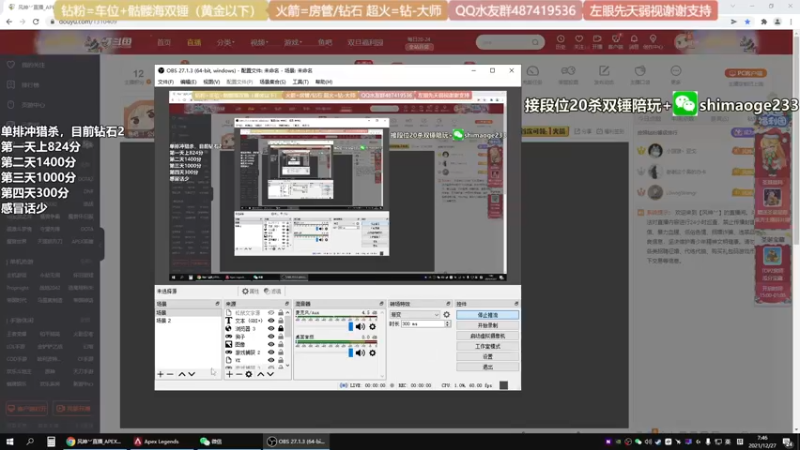Image resolution: width=800 pixels, height=450 pixels.
Task: Open WeChat from the taskbar
Action: [211, 441]
